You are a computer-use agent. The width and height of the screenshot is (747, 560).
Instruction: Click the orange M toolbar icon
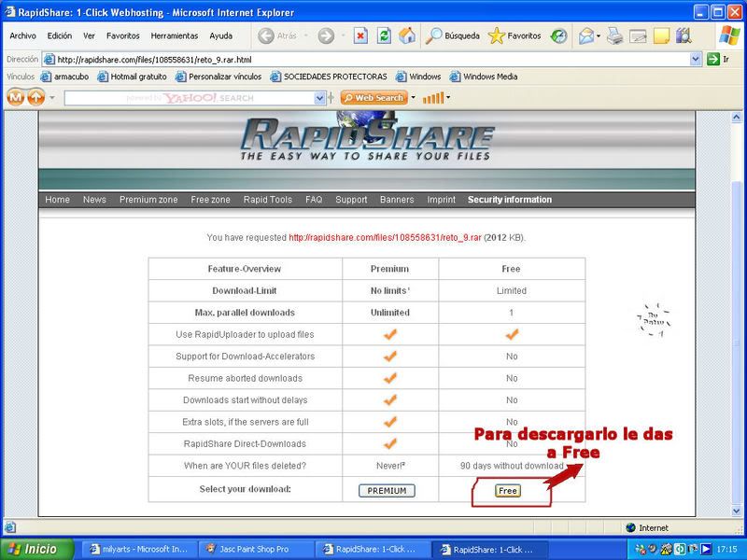point(16,98)
